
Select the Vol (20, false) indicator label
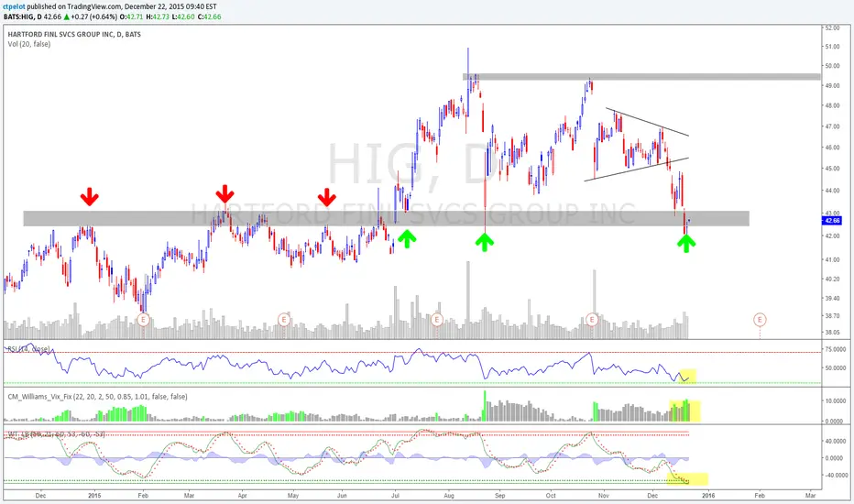click(x=29, y=44)
